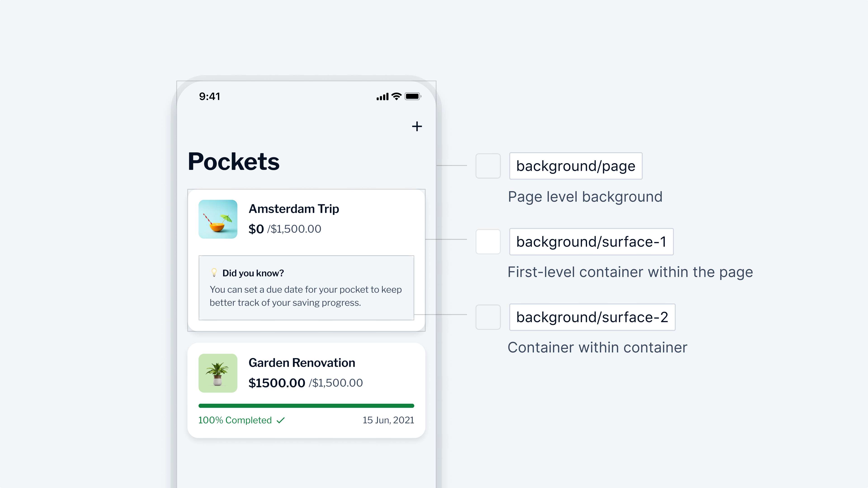Click the Pockets page heading
Image resolution: width=868 pixels, height=488 pixels.
coord(234,162)
